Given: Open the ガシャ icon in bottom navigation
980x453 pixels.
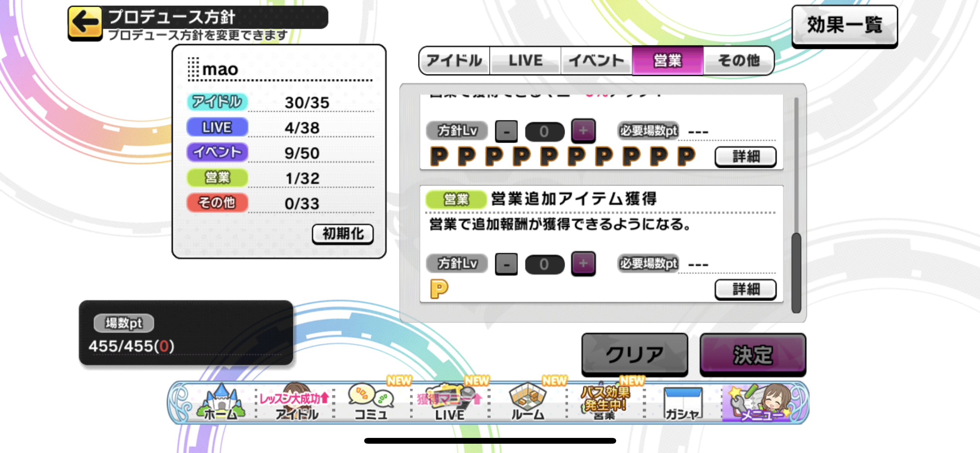Looking at the screenshot, I should pos(683,403).
